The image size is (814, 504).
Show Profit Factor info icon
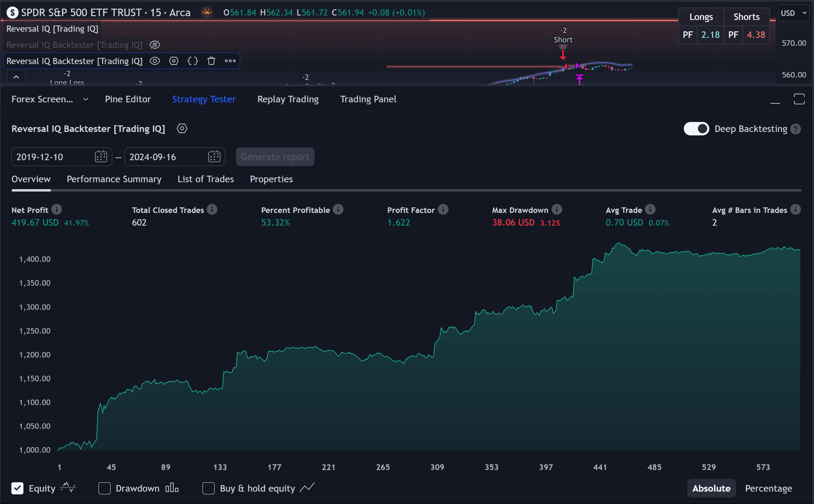pyautogui.click(x=443, y=209)
